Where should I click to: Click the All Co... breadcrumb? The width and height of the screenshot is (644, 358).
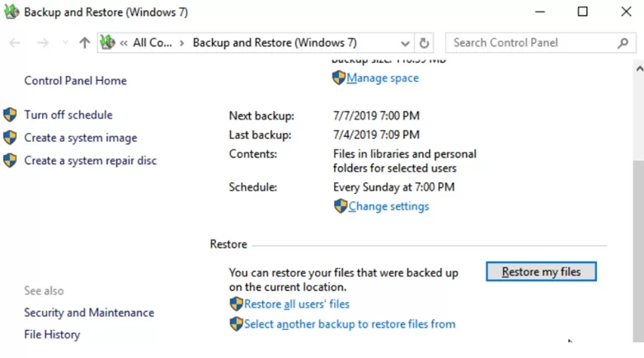coord(153,43)
